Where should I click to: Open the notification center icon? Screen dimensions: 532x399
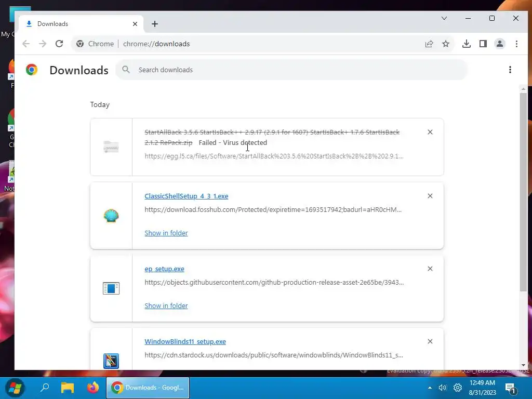click(x=511, y=388)
